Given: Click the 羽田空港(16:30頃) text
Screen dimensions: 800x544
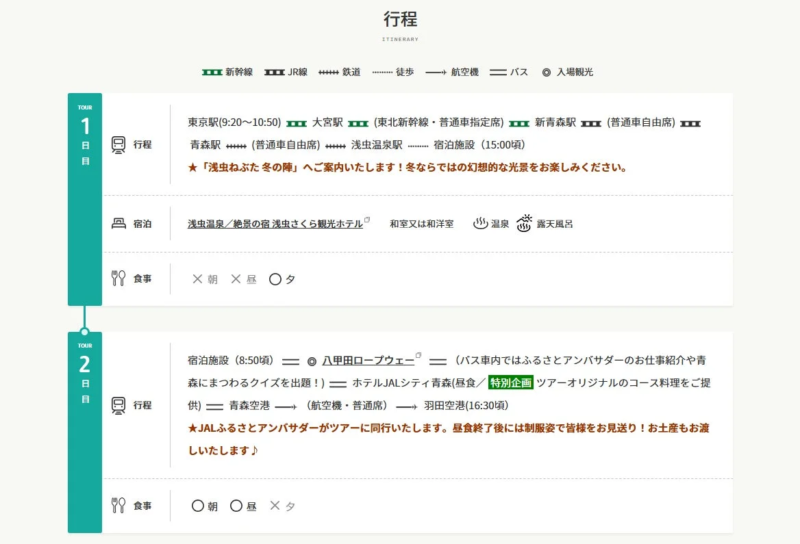Looking at the screenshot, I should pyautogui.click(x=466, y=406).
